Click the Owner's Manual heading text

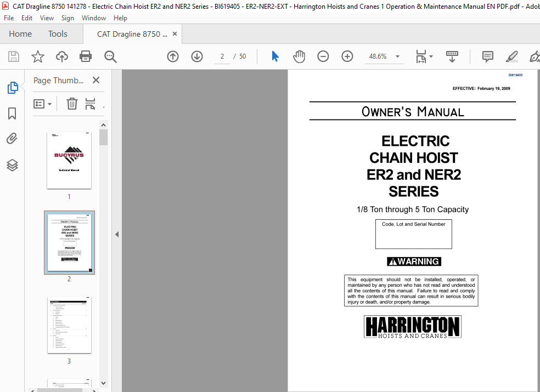413,111
